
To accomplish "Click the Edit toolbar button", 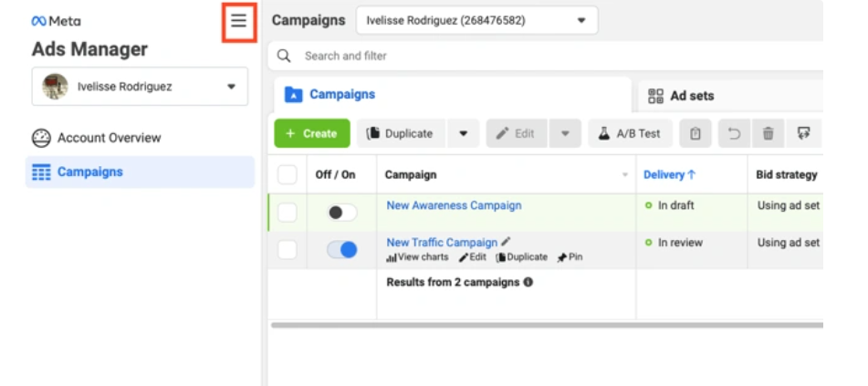I will (x=517, y=133).
